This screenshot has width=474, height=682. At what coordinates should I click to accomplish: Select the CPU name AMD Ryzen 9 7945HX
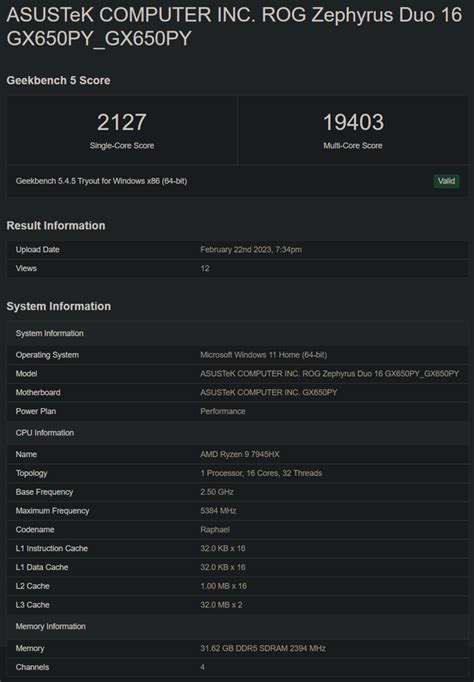240,454
